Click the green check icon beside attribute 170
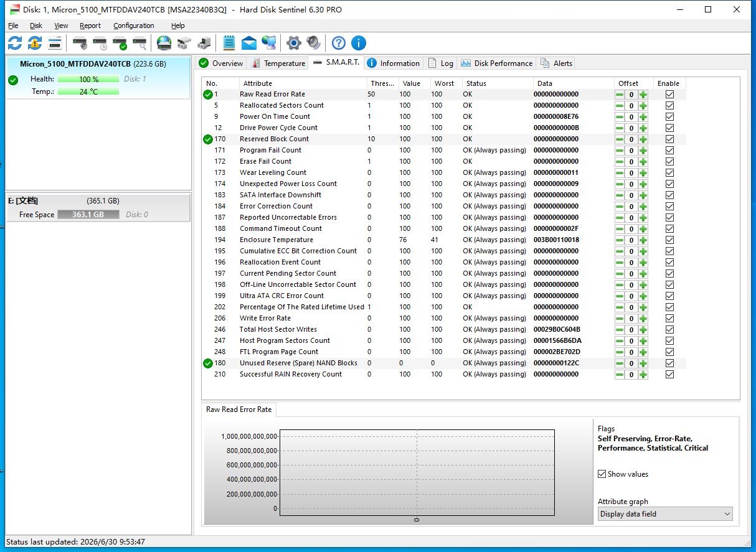 coord(208,139)
